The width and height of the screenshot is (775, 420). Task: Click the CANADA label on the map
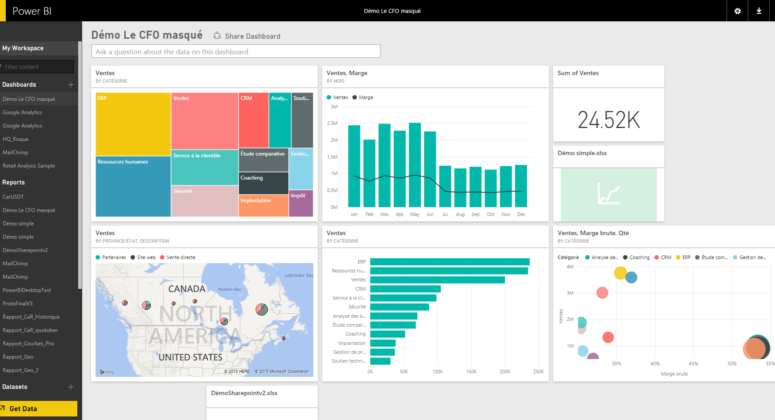[x=186, y=289]
